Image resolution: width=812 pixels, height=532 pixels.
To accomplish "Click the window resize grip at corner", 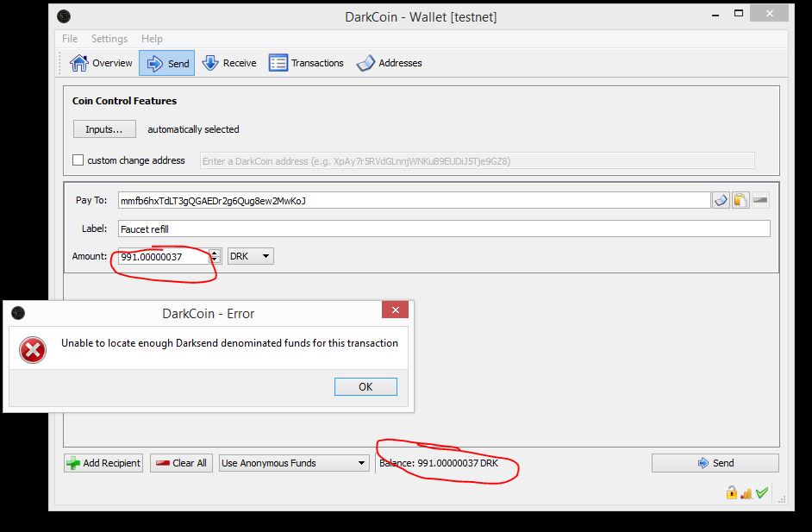I will (782, 499).
